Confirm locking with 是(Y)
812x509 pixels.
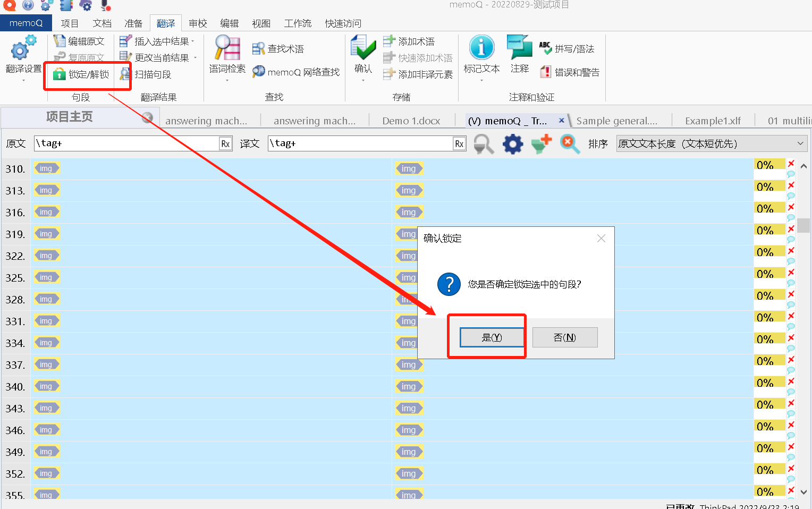click(492, 337)
